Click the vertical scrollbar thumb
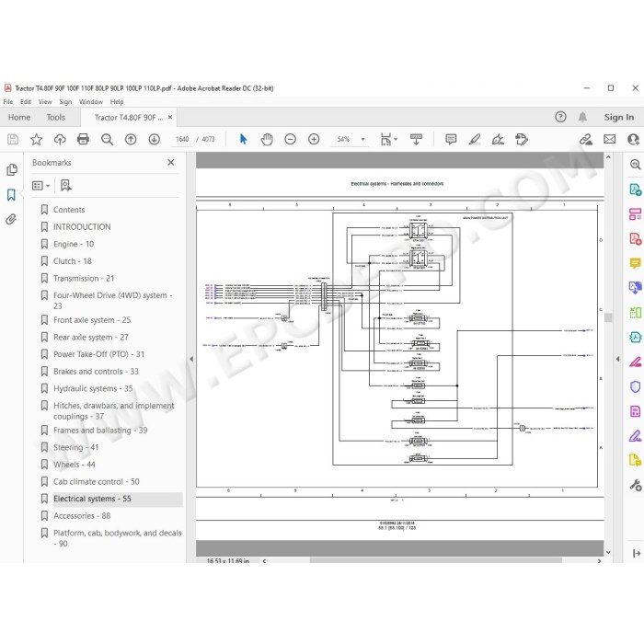 pos(608,318)
